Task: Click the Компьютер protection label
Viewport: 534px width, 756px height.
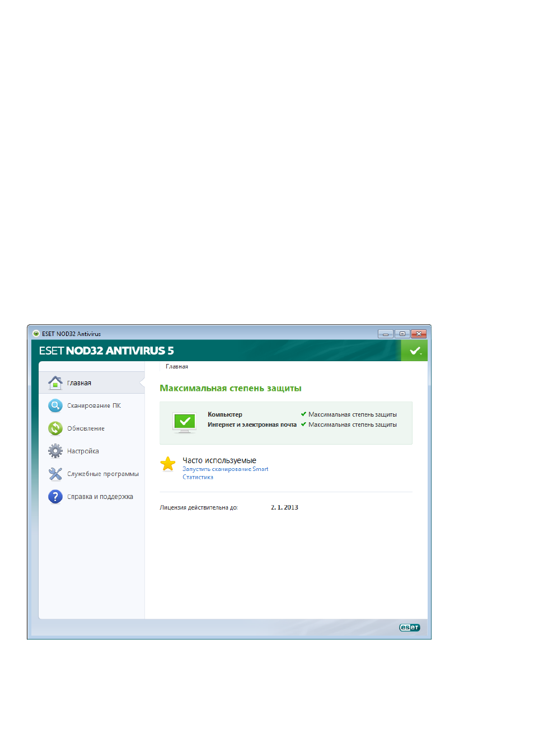Action: (x=225, y=414)
